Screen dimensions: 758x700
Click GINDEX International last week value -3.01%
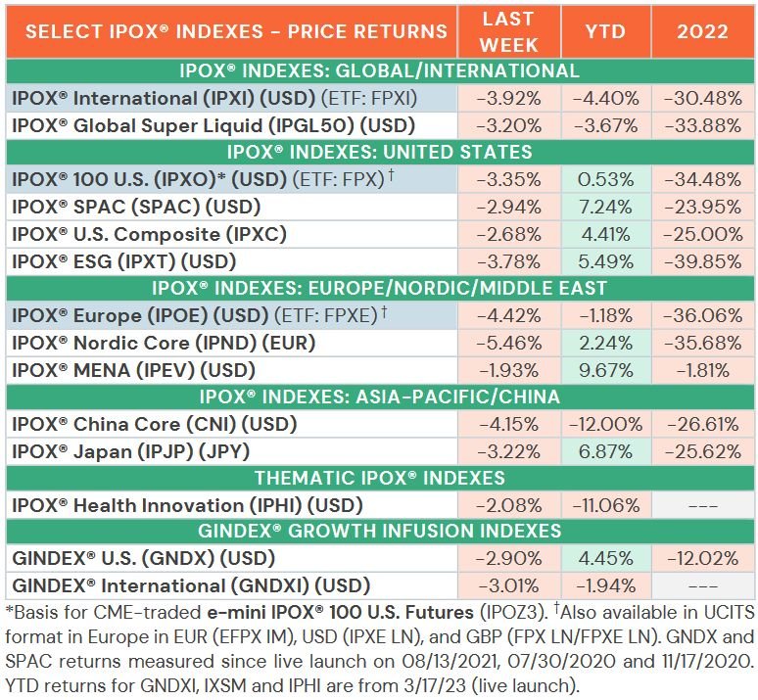coord(509,586)
